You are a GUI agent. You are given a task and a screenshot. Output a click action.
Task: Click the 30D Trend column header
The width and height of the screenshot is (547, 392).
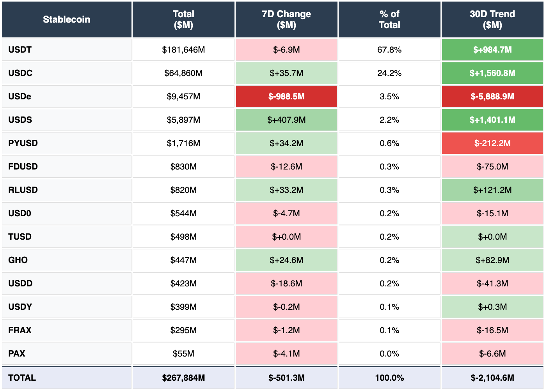(x=492, y=19)
